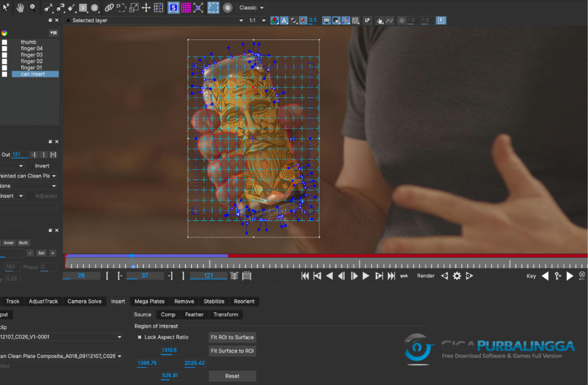Select the 'can Insert' layer

tap(35, 74)
